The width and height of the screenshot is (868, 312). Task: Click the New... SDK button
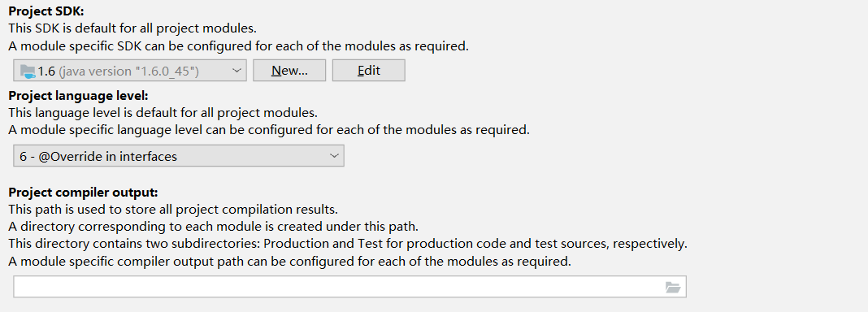pos(289,71)
